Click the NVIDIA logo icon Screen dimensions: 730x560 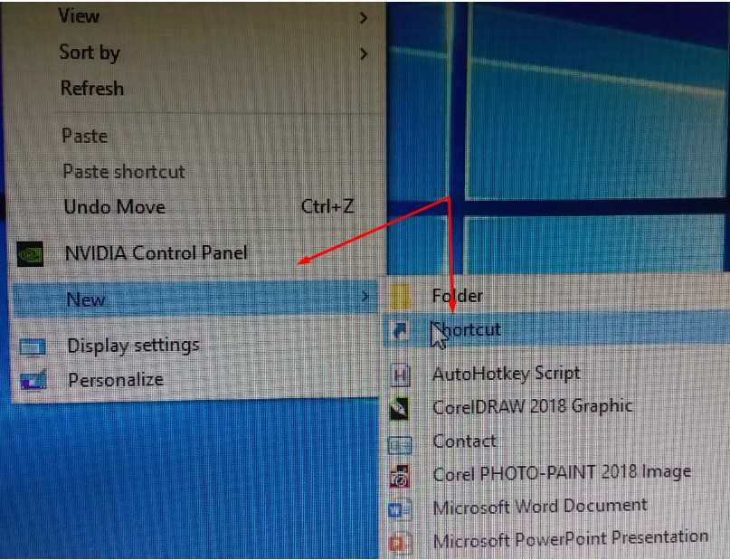point(30,254)
